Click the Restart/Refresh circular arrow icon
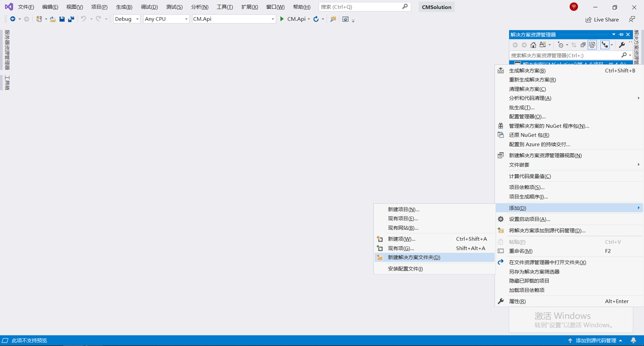644x346 pixels. (x=316, y=19)
